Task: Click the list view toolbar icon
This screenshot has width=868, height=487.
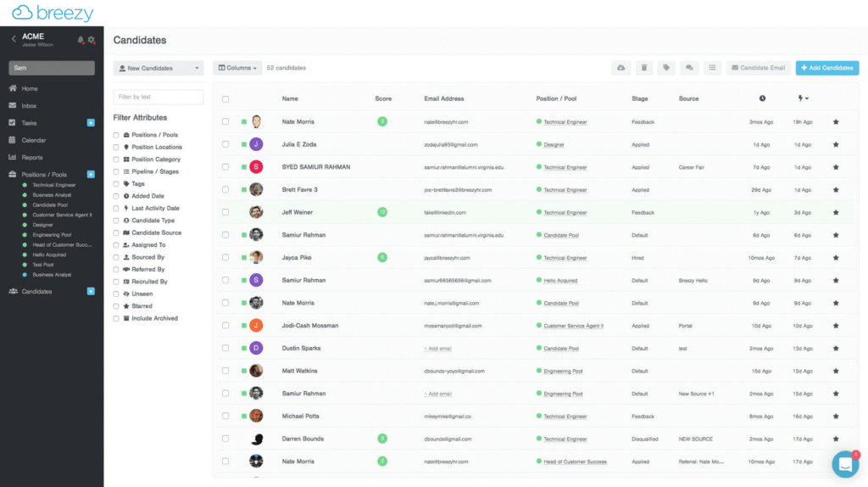Action: (x=712, y=68)
